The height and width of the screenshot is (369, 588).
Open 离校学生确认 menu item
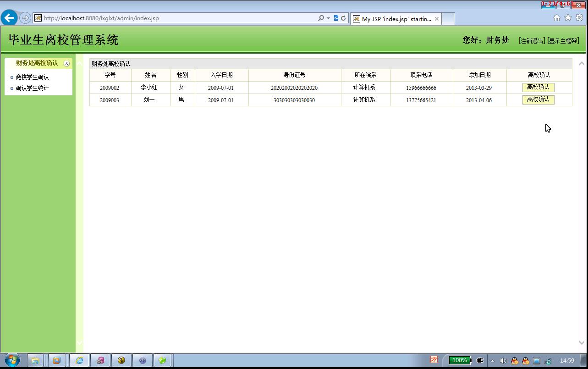[32, 77]
